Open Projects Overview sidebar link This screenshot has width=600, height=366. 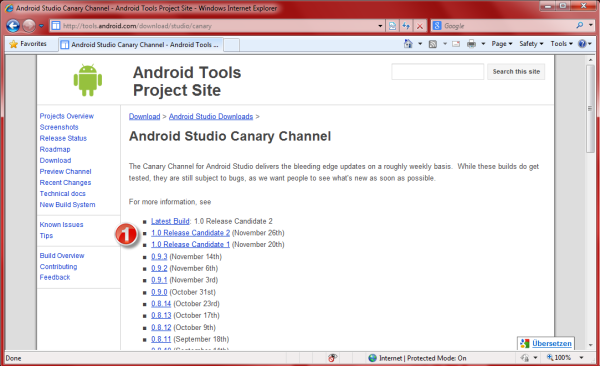[67, 116]
